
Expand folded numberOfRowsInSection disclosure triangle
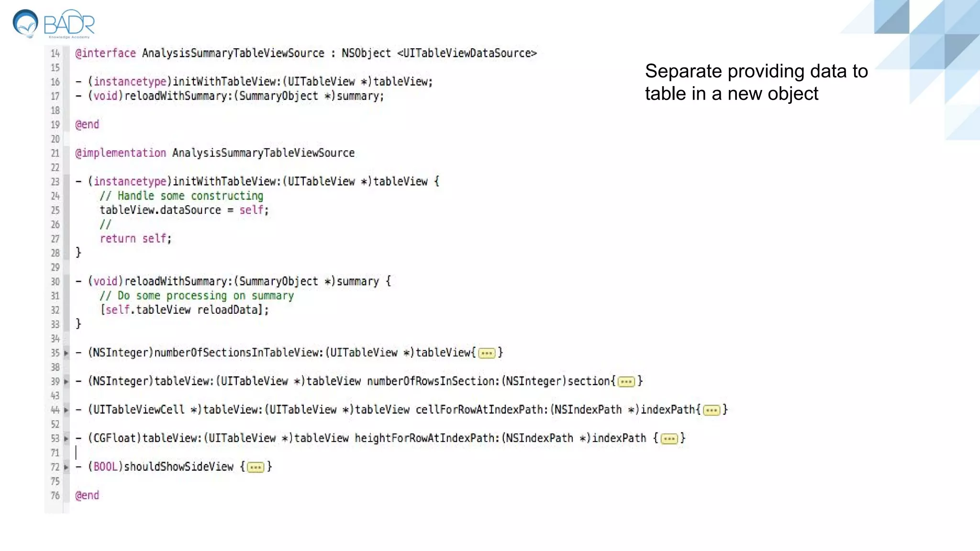67,382
